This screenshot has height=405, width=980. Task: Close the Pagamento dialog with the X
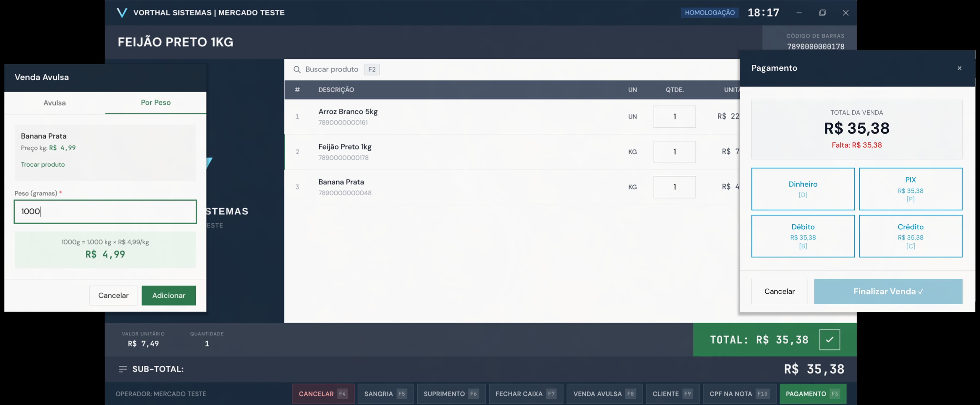[x=959, y=68]
